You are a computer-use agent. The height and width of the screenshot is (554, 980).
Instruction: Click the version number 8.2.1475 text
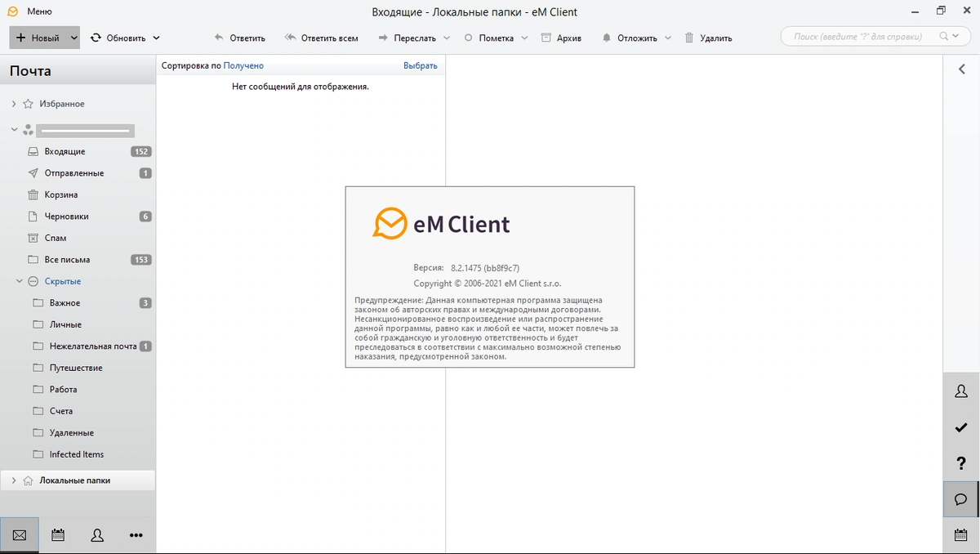click(x=485, y=267)
